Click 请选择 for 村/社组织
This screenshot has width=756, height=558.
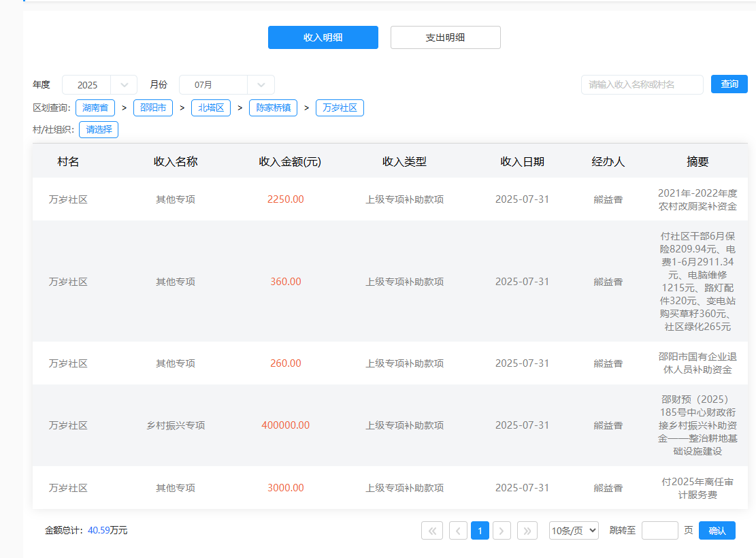click(x=99, y=129)
